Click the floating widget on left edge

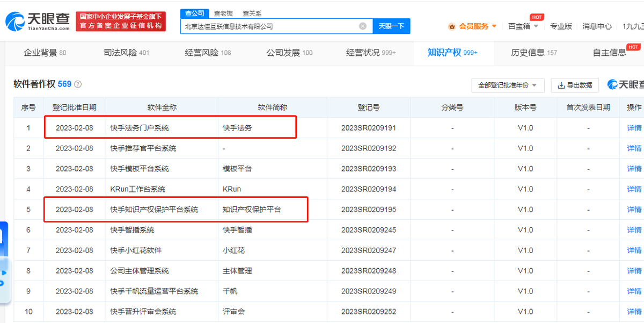(x=3, y=263)
